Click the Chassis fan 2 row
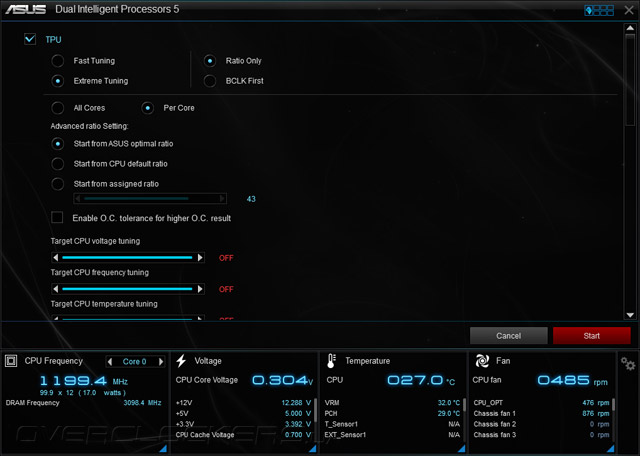 tap(541, 424)
